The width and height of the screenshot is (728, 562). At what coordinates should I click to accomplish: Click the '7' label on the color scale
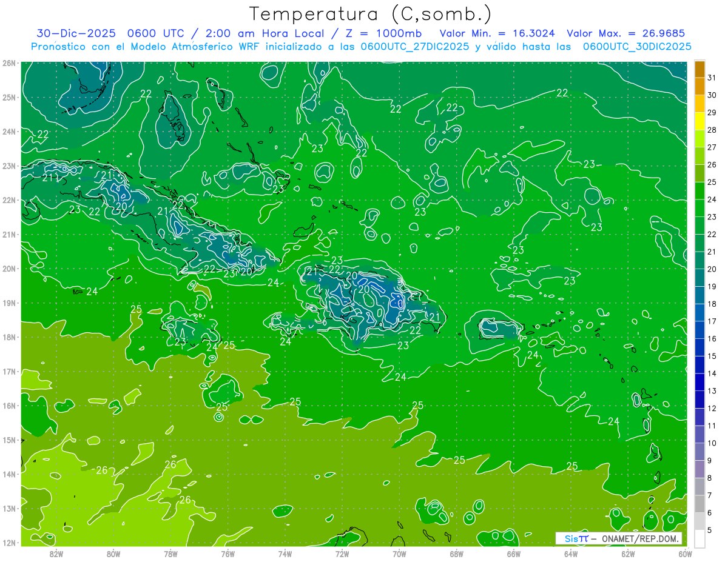click(710, 495)
